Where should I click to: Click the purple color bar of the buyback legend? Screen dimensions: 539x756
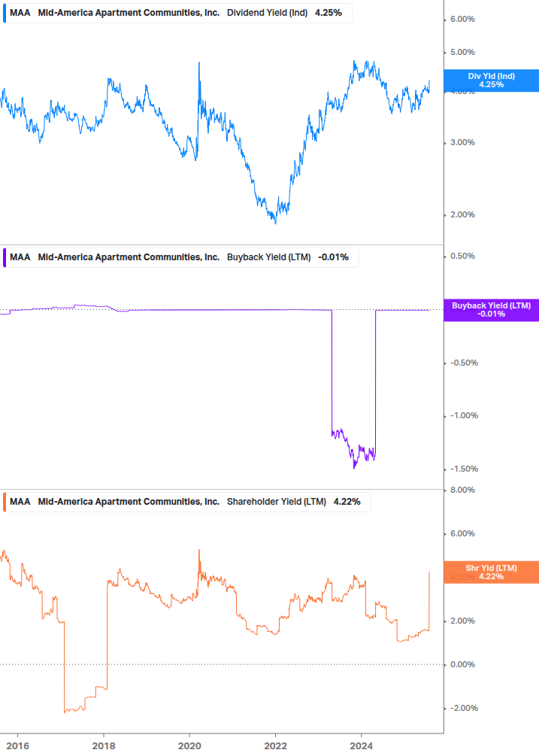[x=5, y=257]
